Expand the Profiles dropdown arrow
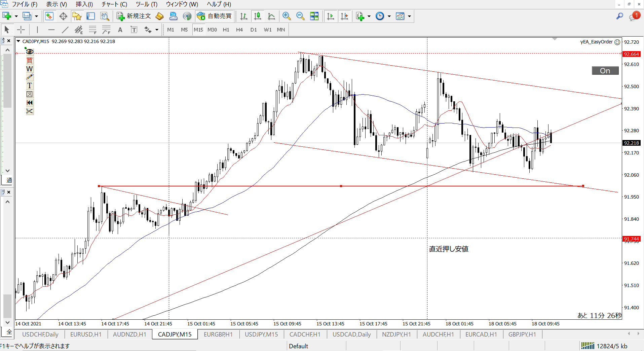 pyautogui.click(x=36, y=16)
